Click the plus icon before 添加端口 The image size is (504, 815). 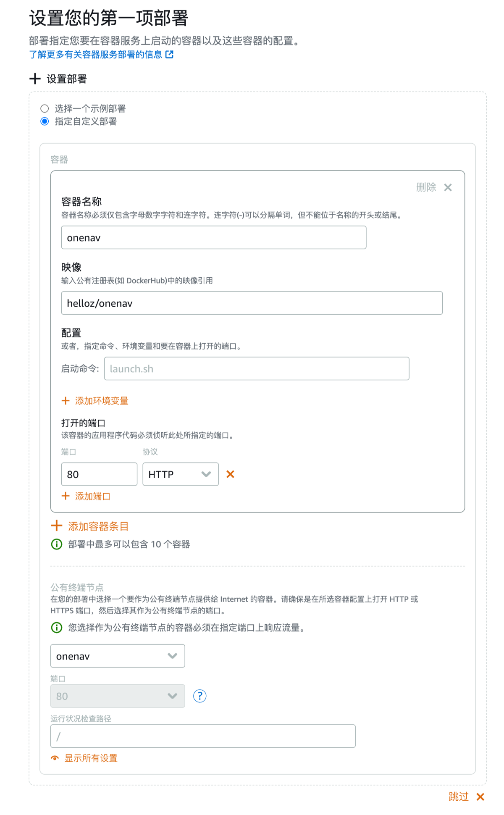click(x=66, y=496)
